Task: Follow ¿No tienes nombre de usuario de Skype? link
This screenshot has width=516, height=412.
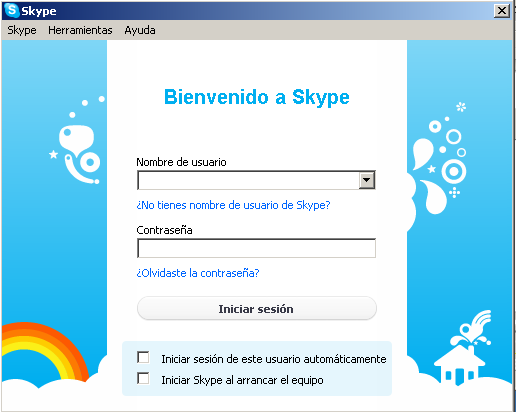Action: click(233, 205)
